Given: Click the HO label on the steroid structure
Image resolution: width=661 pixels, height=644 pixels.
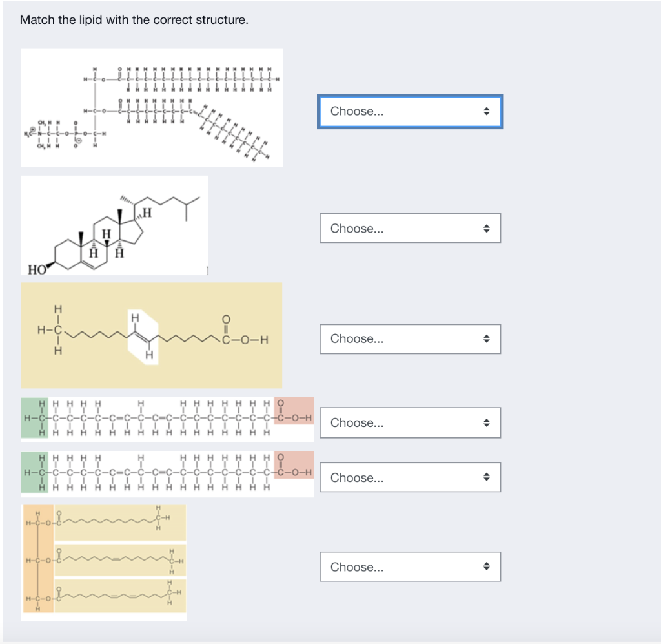Looking at the screenshot, I should pyautogui.click(x=36, y=269).
